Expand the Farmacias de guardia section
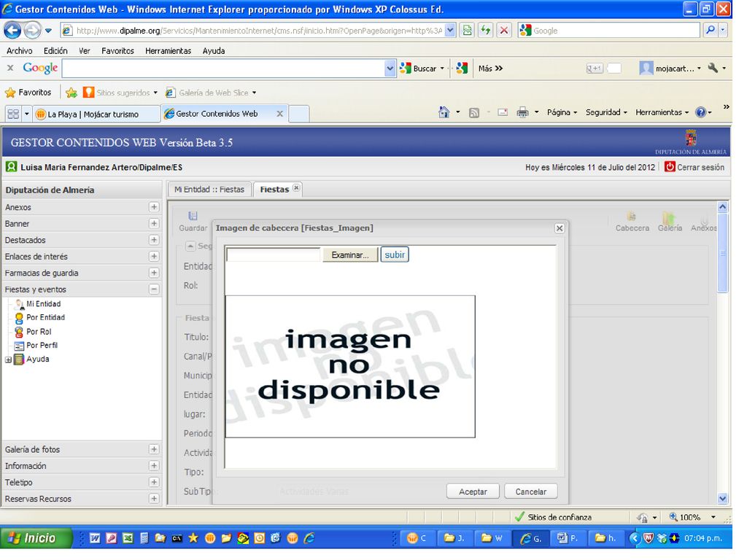 pos(154,273)
